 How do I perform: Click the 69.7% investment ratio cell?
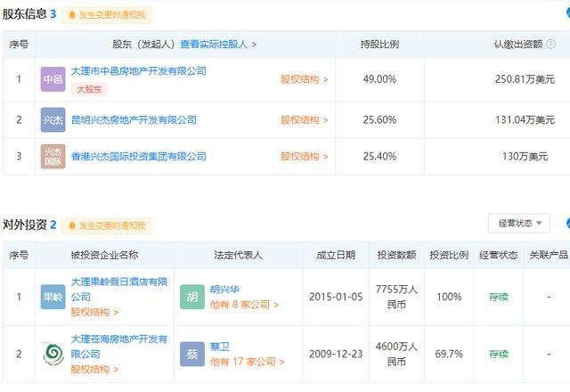[449, 354]
